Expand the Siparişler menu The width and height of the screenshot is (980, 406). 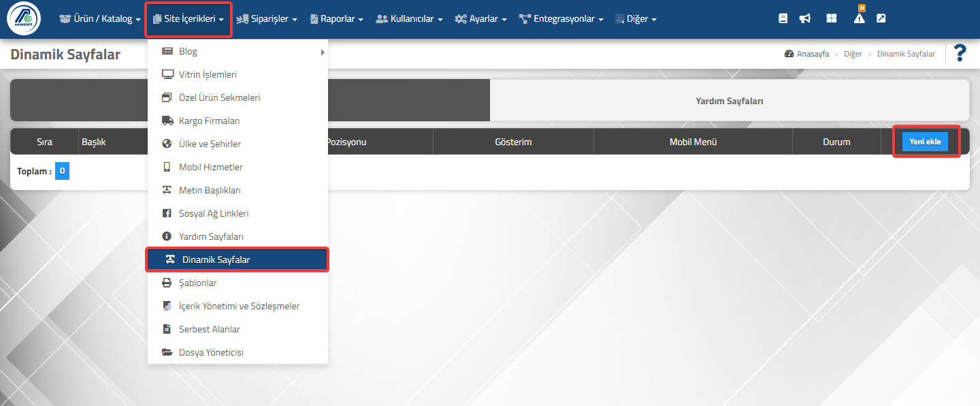point(267,19)
